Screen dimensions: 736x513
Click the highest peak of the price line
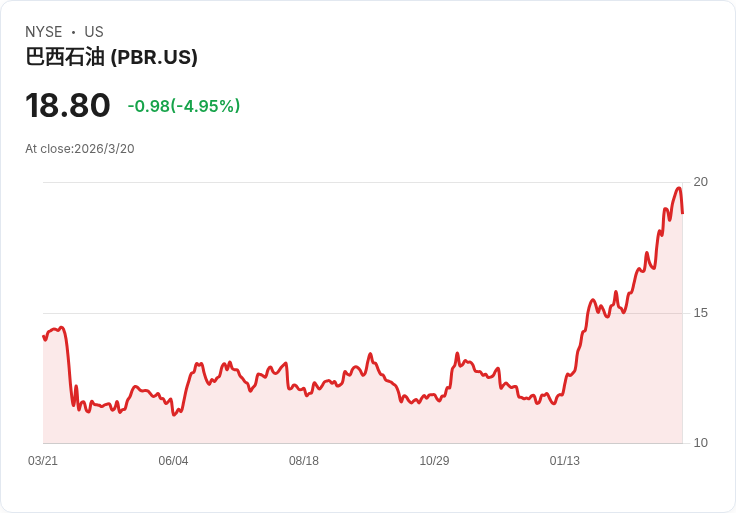coord(679,188)
